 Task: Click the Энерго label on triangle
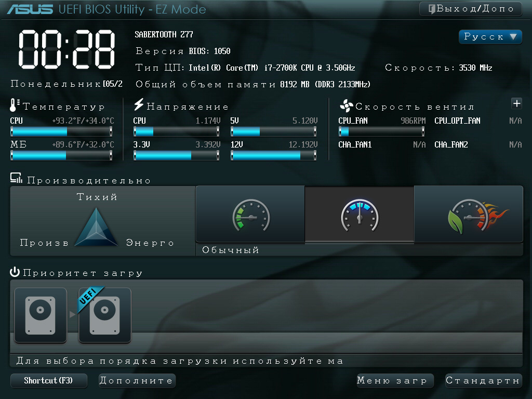[150, 243]
